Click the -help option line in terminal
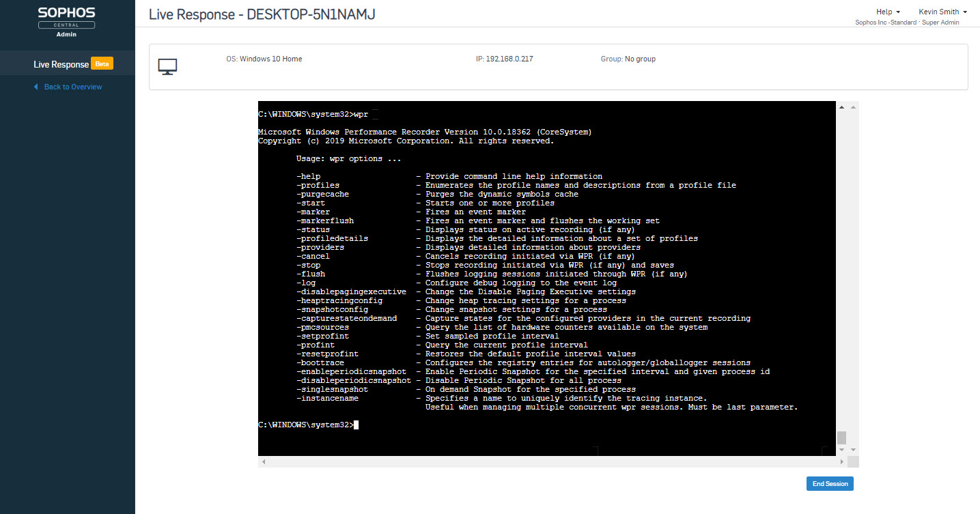 [x=449, y=176]
